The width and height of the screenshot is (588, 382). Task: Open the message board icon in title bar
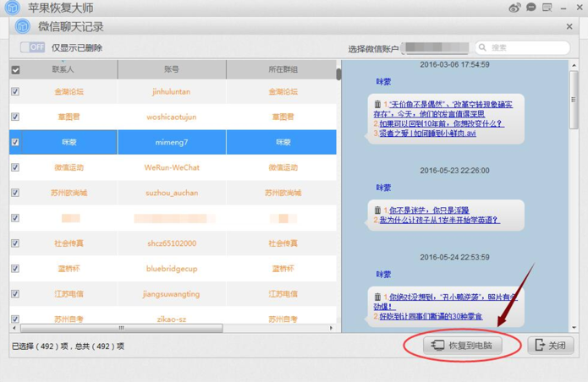coord(547,7)
